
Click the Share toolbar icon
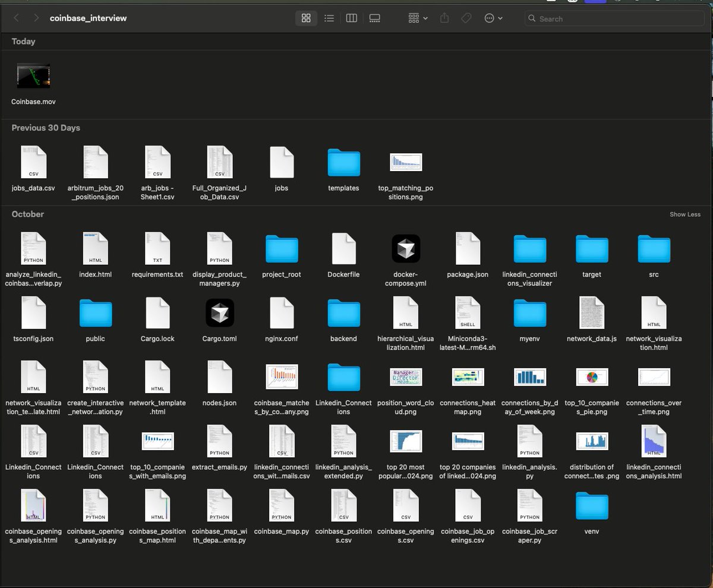pos(444,18)
